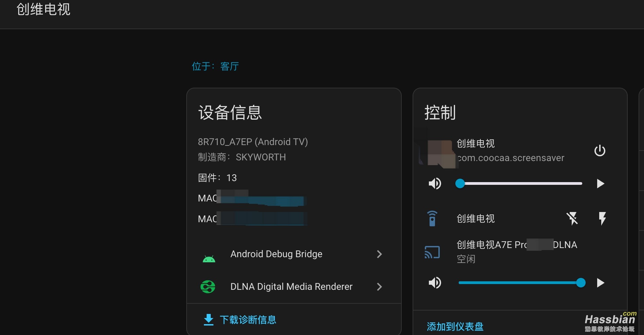Click the 制造商: SKYWORTH text

(x=242, y=157)
